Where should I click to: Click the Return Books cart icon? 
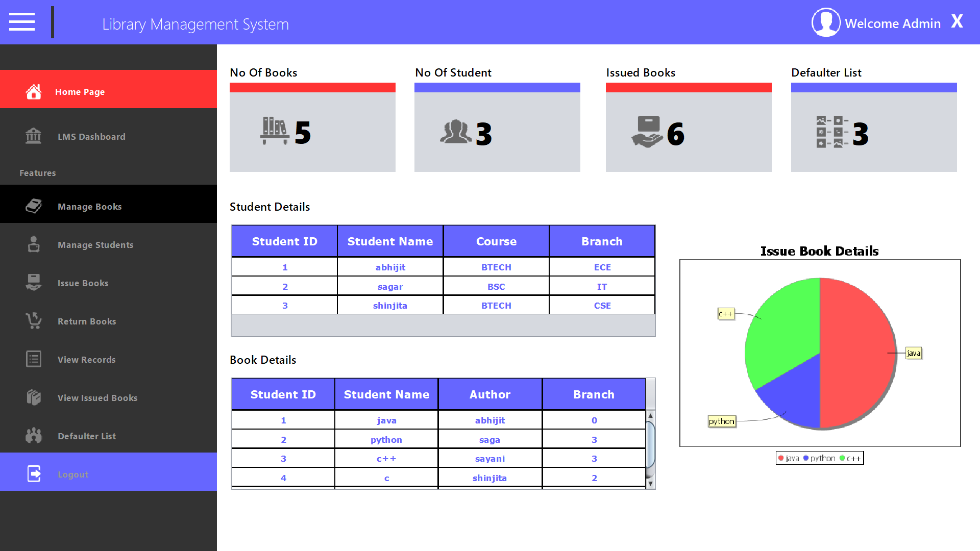[x=34, y=321]
